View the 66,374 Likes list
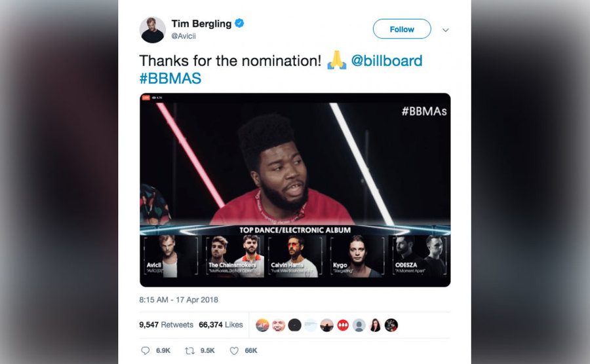590x364 pixels. coord(221,325)
